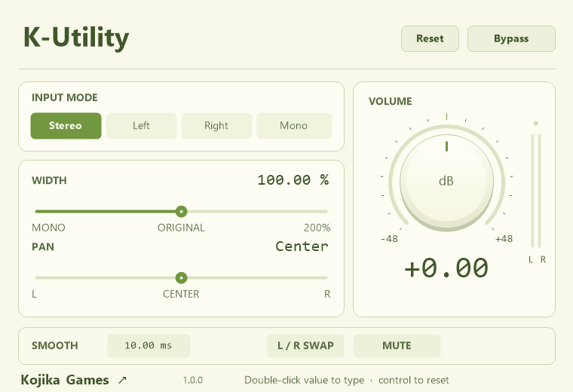Toggle the MUTE button
The image size is (573, 392).
click(x=397, y=345)
